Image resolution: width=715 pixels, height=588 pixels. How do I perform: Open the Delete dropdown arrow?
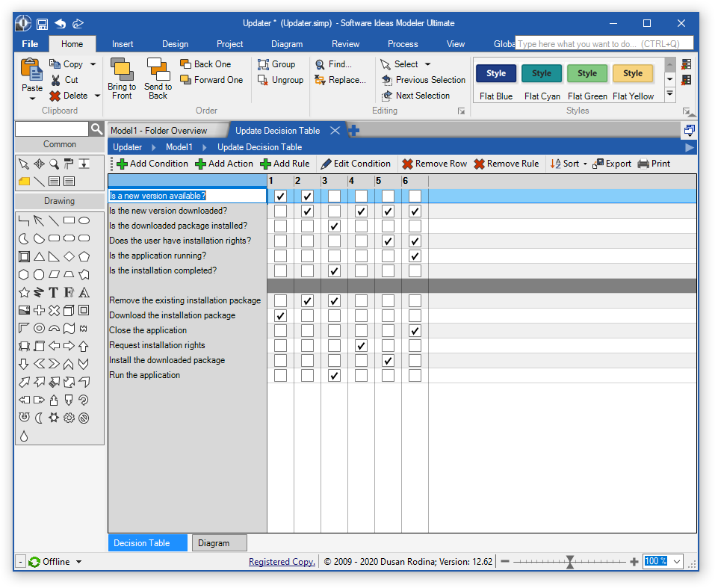[x=97, y=96]
